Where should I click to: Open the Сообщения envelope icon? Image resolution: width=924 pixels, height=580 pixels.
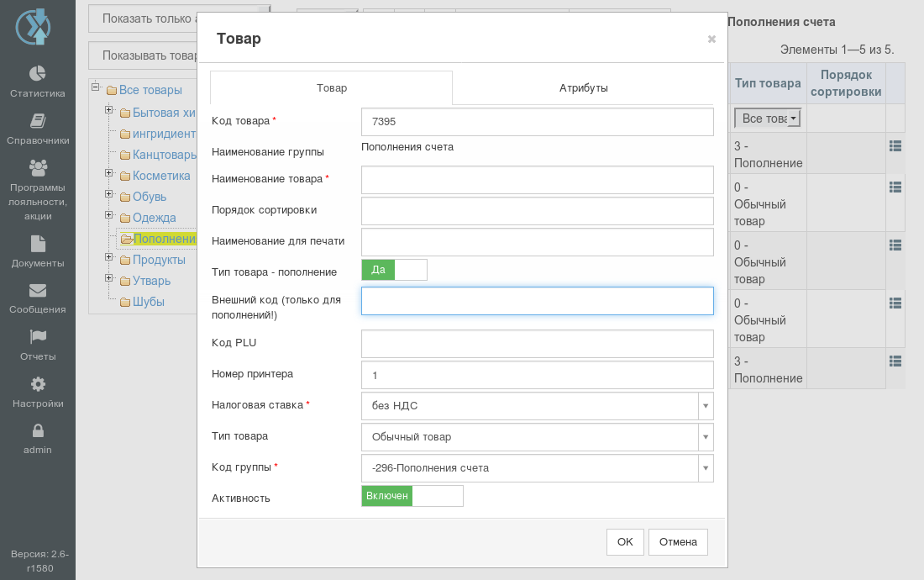tap(38, 291)
